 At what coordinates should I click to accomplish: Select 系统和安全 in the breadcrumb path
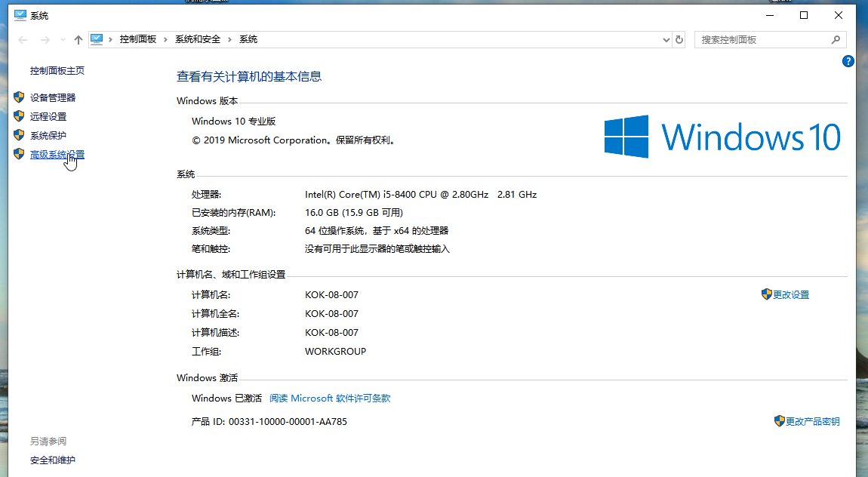(x=198, y=39)
